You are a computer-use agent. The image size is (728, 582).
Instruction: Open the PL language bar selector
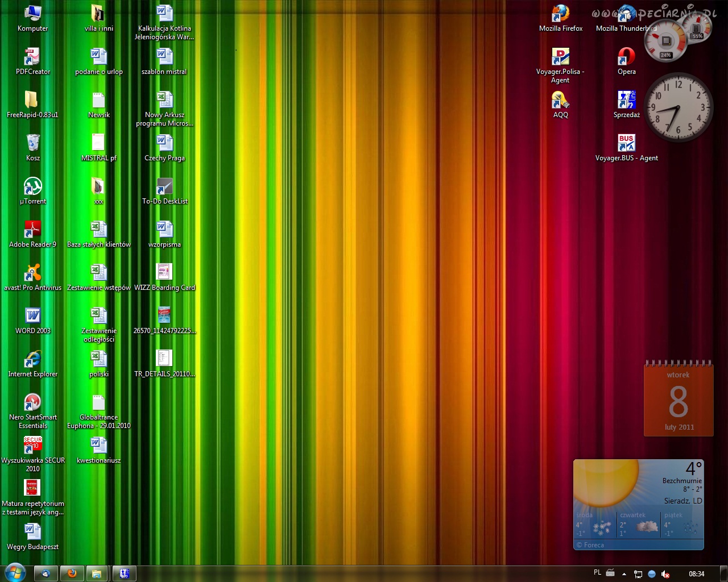pyautogui.click(x=597, y=573)
